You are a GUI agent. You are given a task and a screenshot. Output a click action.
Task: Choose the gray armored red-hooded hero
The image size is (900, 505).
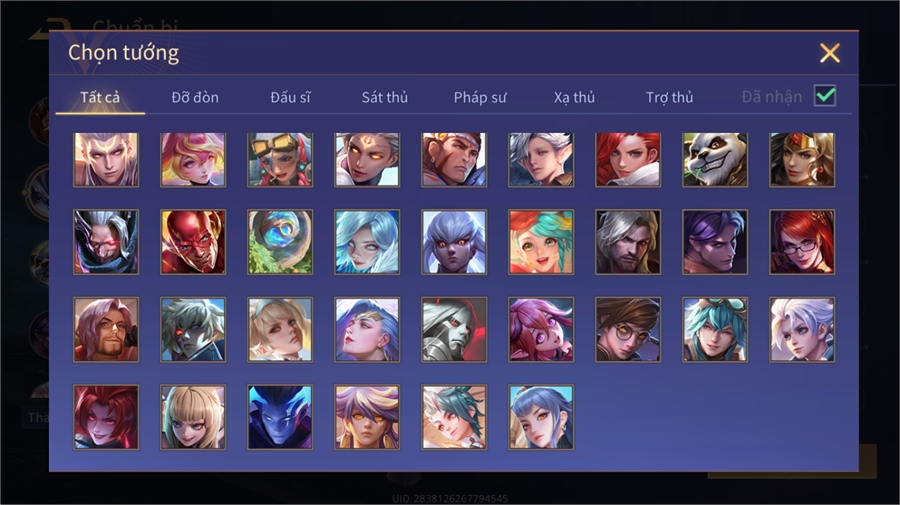point(454,329)
